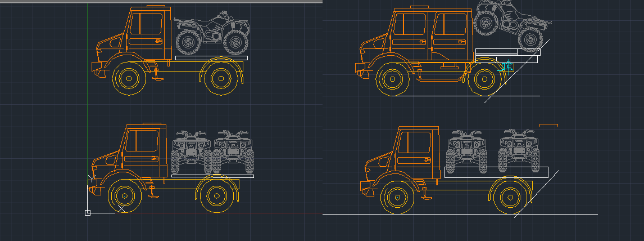
Task: Select the left front-view ATV on the bottom-right truck
Action: point(466,151)
